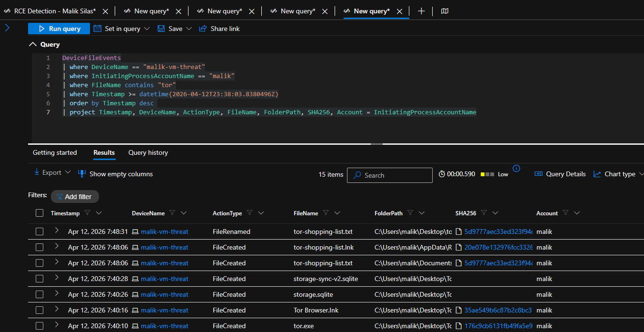Image resolution: width=644 pixels, height=332 pixels.
Task: Switch to the Query history tab
Action: 148,152
